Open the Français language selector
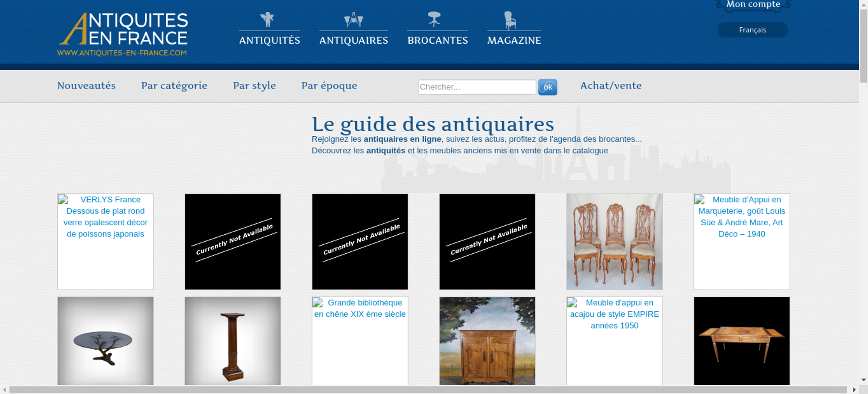The width and height of the screenshot is (868, 394). point(752,30)
